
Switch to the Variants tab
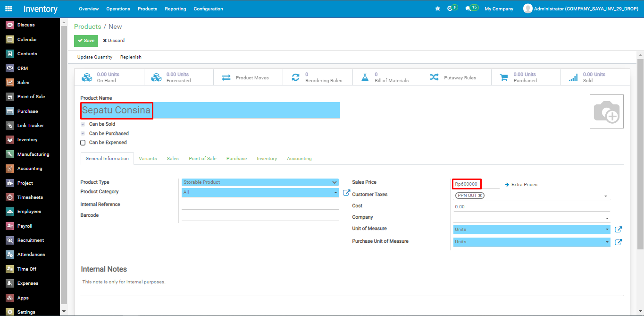(x=148, y=159)
